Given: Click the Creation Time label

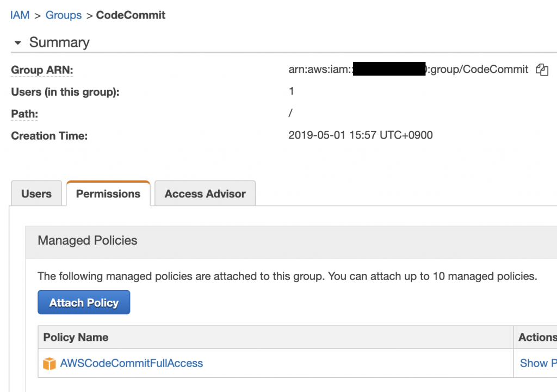Looking at the screenshot, I should tap(49, 136).
